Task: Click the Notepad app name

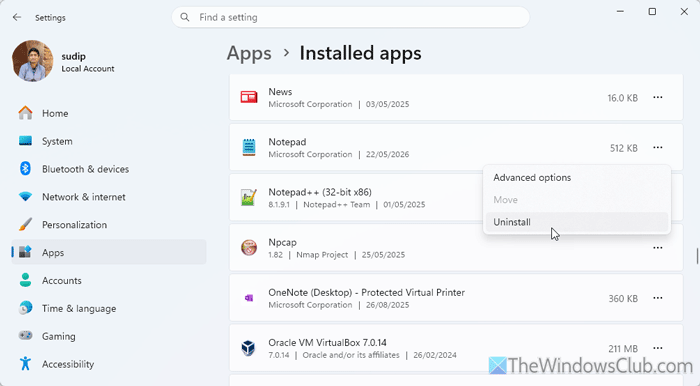Action: click(287, 142)
